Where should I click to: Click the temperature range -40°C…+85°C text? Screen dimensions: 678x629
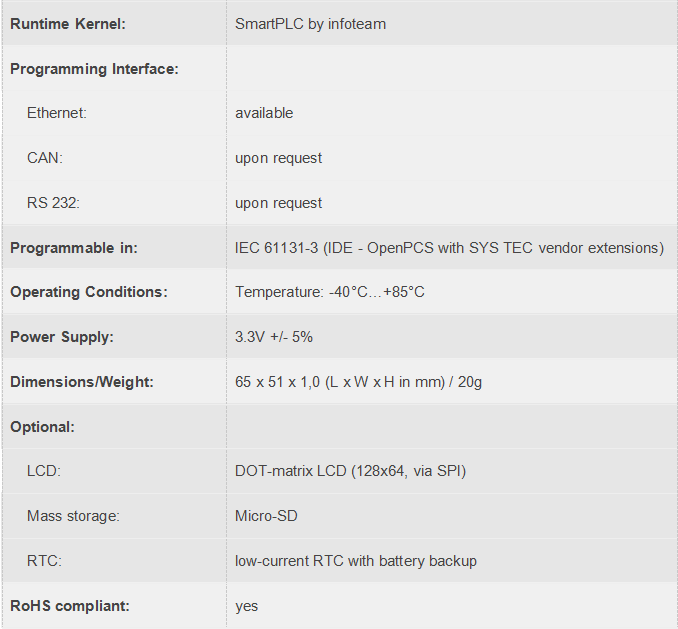tap(330, 292)
